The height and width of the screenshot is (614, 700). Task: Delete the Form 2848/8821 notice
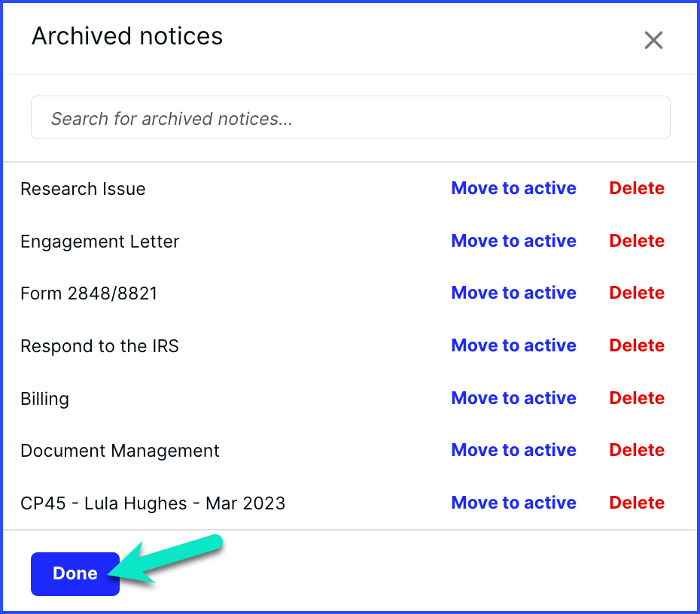tap(637, 293)
